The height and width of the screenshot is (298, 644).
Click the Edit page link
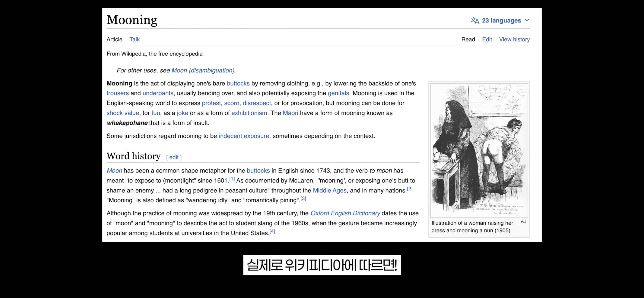tap(487, 39)
